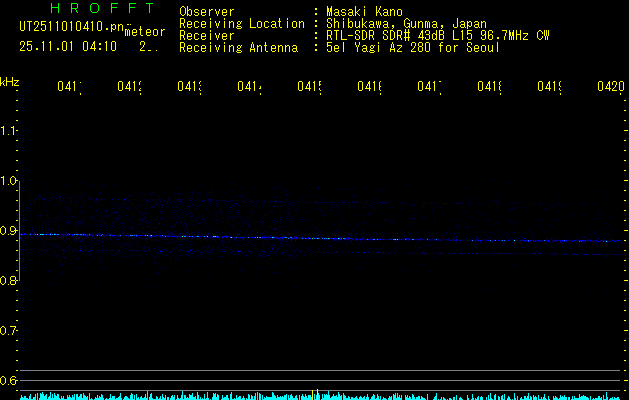Select the 1.1 kHz axis tick
This screenshot has width=629, height=400.
click(x=9, y=131)
